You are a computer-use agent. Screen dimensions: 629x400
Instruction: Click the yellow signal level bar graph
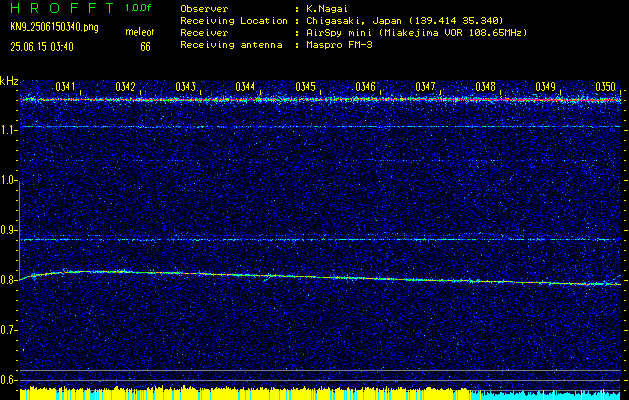tap(244, 394)
